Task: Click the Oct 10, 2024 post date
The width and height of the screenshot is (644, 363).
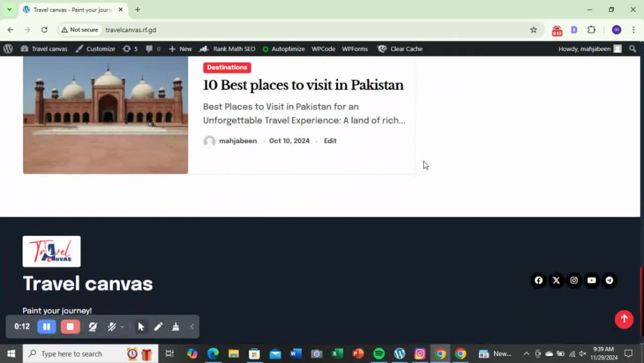Action: pyautogui.click(x=289, y=141)
